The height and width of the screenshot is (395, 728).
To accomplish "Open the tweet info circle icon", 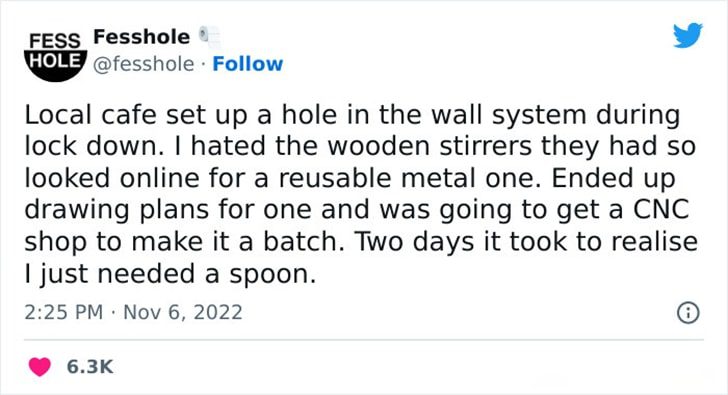I will (688, 312).
